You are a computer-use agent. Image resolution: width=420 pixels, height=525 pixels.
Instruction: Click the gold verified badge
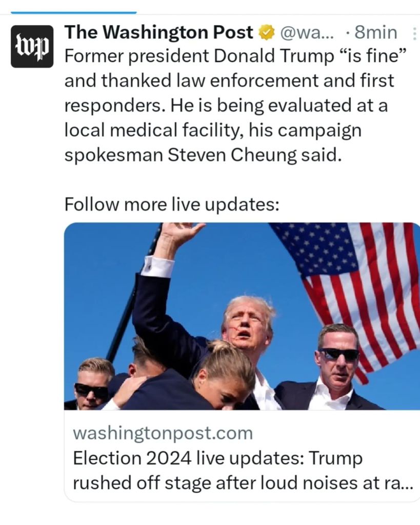tap(266, 33)
